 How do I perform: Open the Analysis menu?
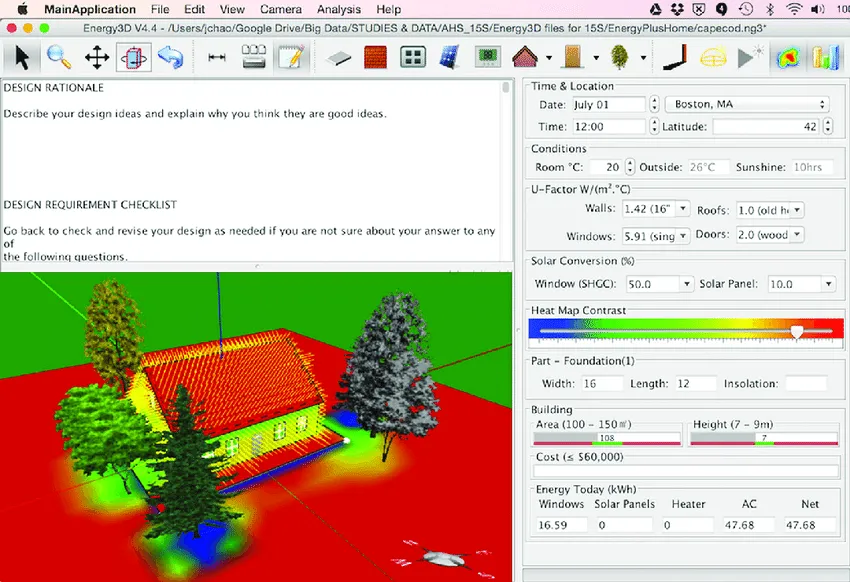(x=339, y=9)
